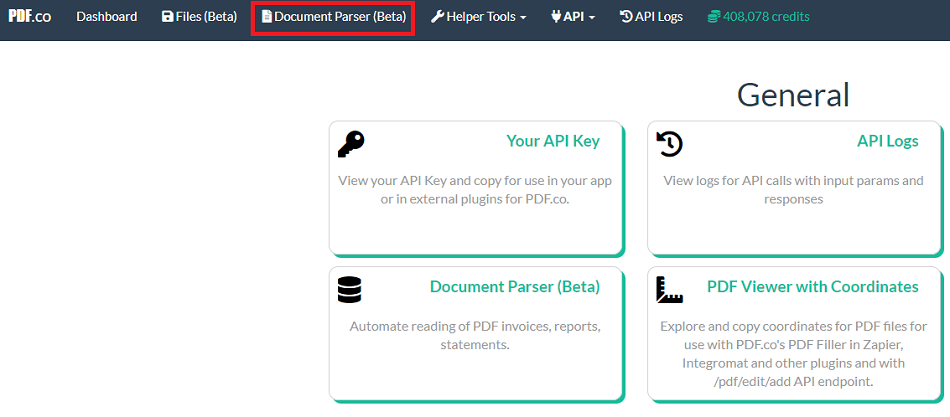Open Files (Beta) in the nav bar
This screenshot has width=950, height=417.
pos(199,17)
